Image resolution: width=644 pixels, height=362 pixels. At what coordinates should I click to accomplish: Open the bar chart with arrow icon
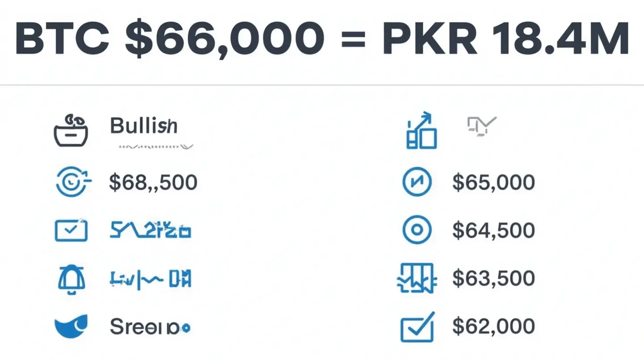(x=421, y=130)
